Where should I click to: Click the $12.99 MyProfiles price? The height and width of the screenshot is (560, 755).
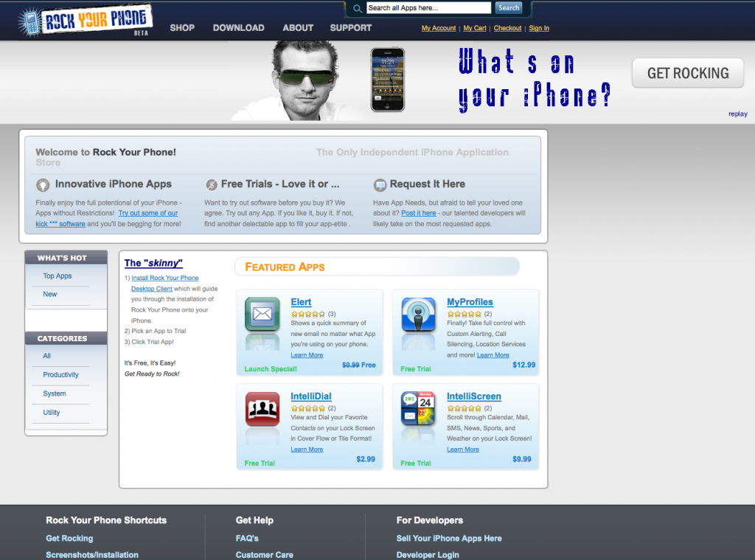tap(524, 365)
